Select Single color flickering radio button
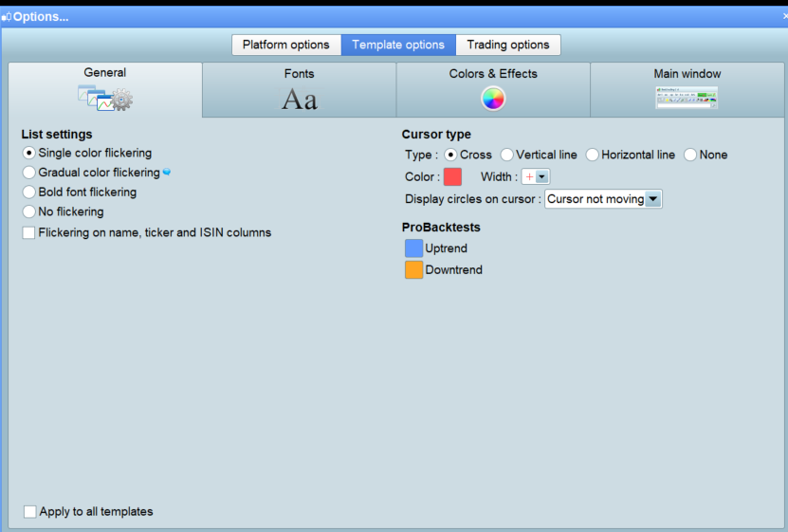 [x=29, y=153]
